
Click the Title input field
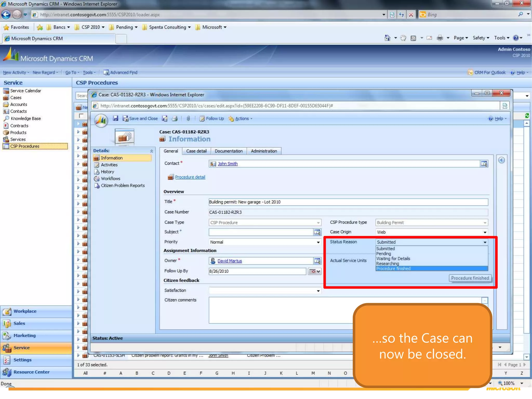tap(348, 202)
